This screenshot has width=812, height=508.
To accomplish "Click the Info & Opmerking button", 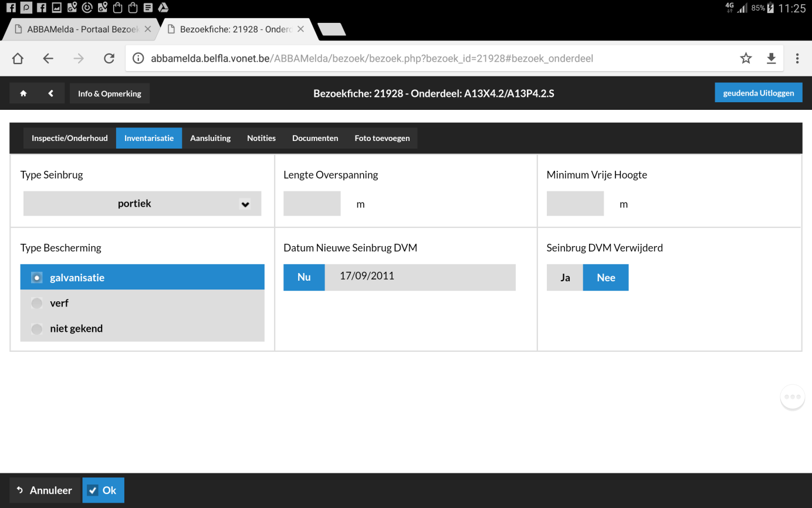I will pyautogui.click(x=110, y=93).
